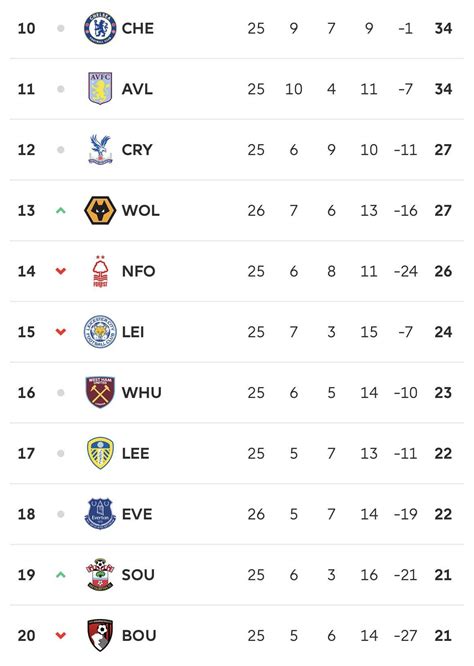
Task: Select the EVE team row name
Action: [x=137, y=514]
